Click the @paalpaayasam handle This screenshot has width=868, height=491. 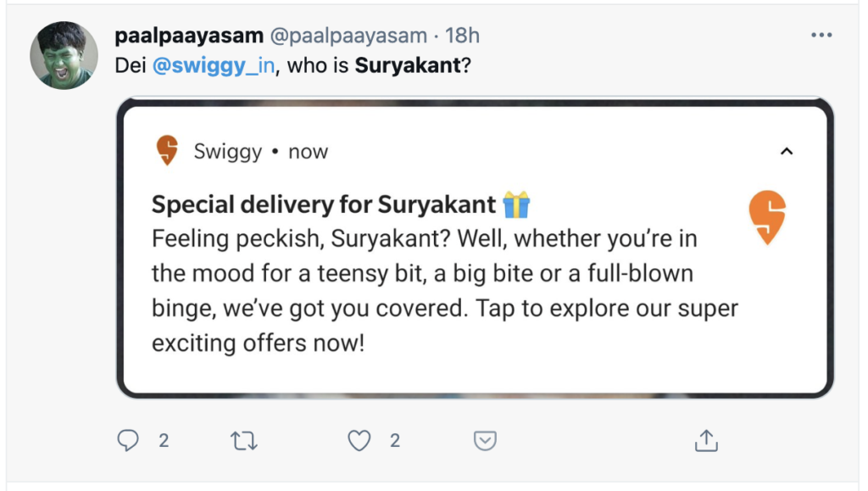click(x=348, y=36)
